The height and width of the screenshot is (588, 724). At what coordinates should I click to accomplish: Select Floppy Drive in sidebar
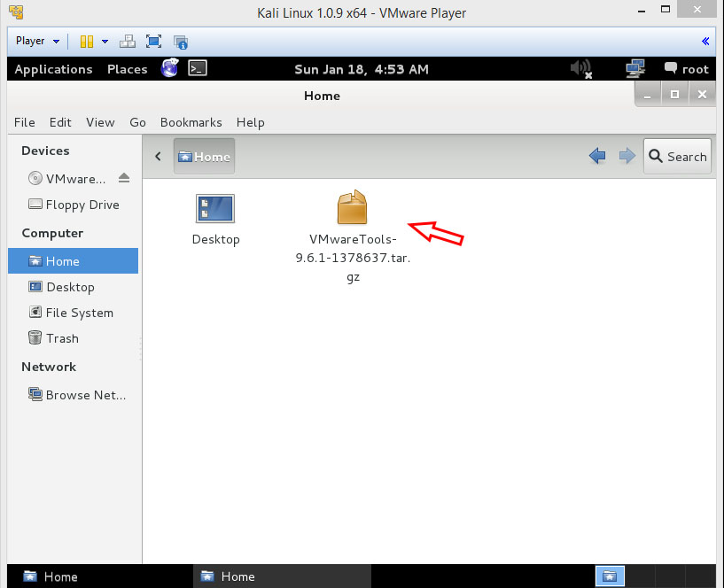pyautogui.click(x=74, y=205)
